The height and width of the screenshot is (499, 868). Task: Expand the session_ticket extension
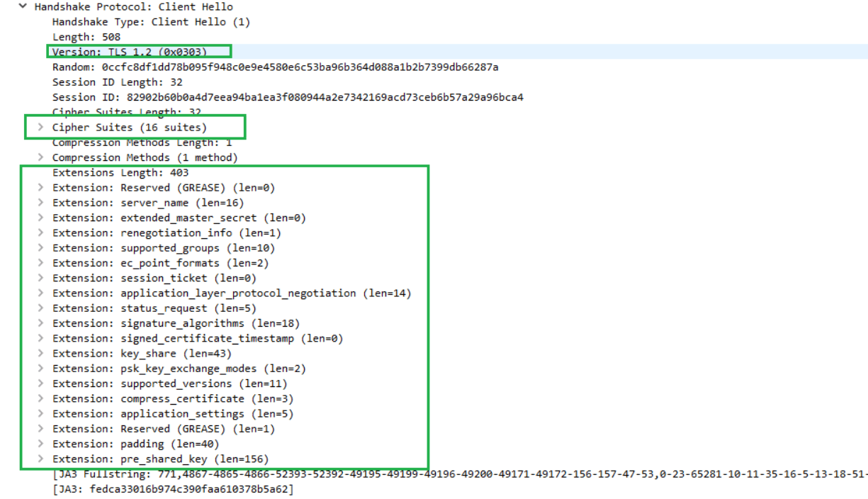pyautogui.click(x=40, y=278)
